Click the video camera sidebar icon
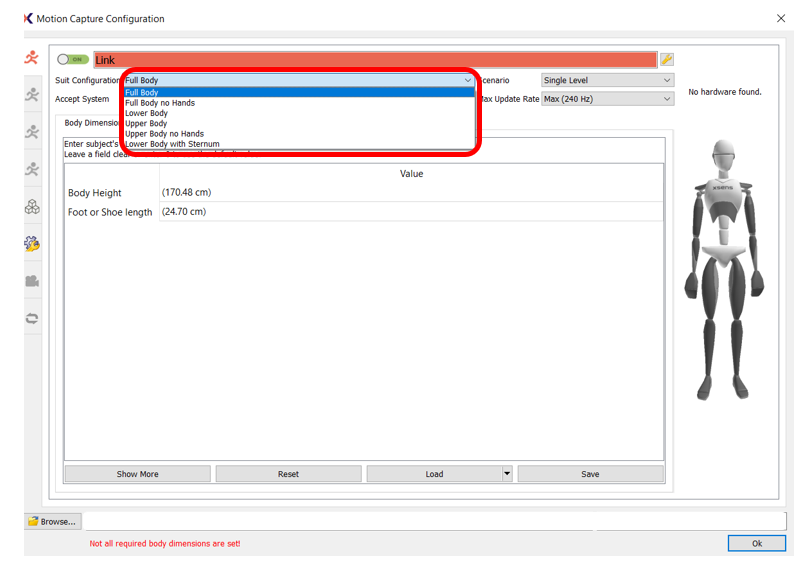Screen dimensions: 800x567 [x=33, y=281]
